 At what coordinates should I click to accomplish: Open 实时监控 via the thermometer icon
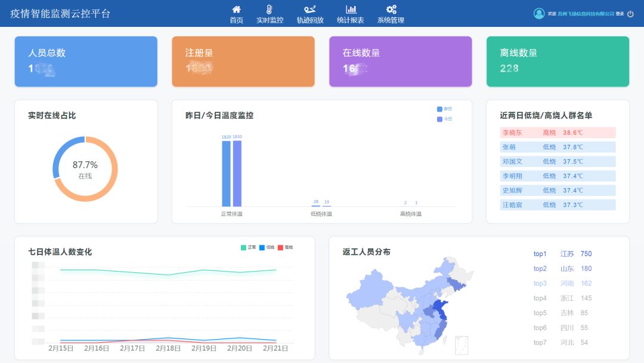(x=270, y=9)
